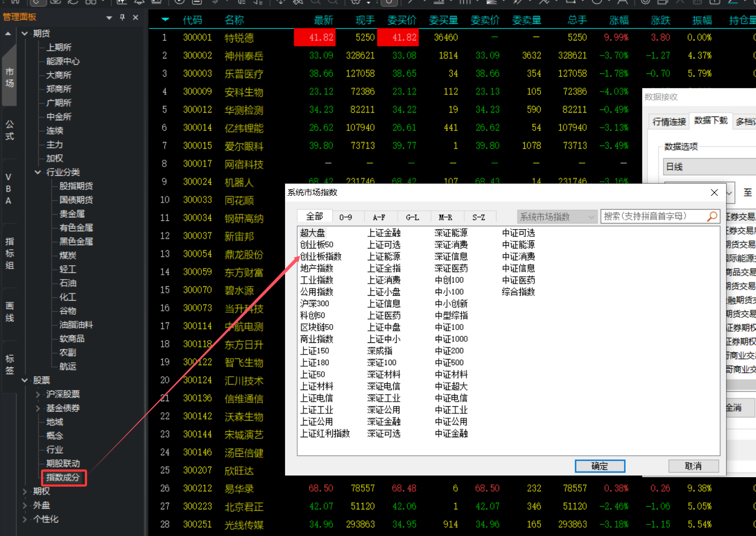Click the sidebar tab scroll-up arrow

[8, 34]
